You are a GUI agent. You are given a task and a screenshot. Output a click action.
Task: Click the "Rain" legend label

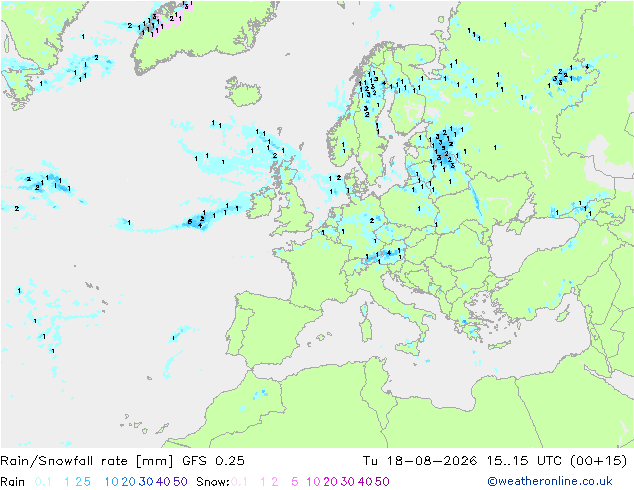pyautogui.click(x=13, y=482)
